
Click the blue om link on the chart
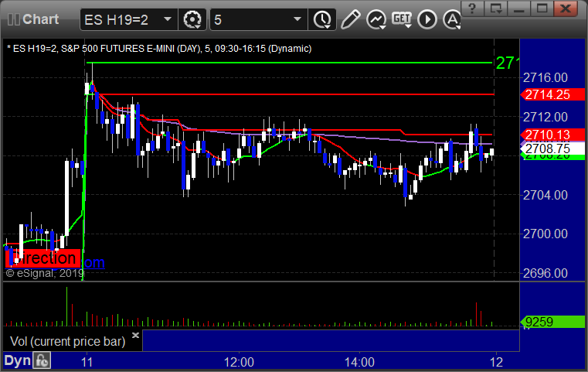click(94, 262)
